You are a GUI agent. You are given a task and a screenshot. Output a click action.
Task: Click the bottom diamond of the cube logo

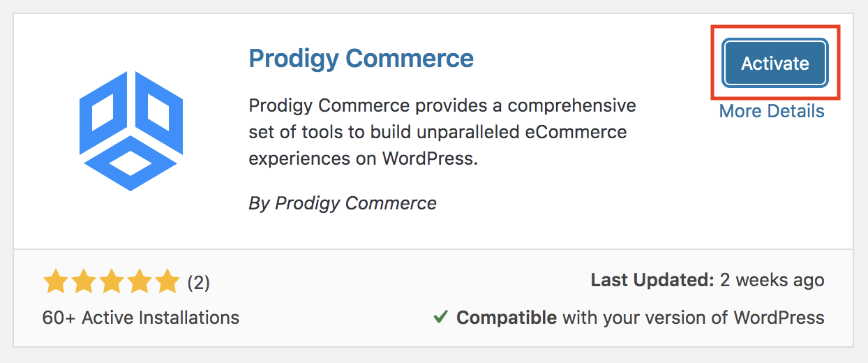131,163
